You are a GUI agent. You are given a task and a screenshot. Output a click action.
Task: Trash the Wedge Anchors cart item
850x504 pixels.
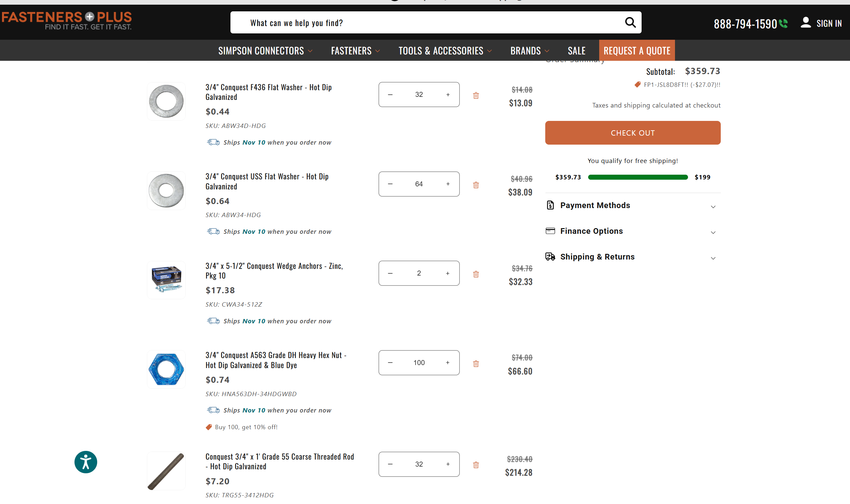point(476,274)
